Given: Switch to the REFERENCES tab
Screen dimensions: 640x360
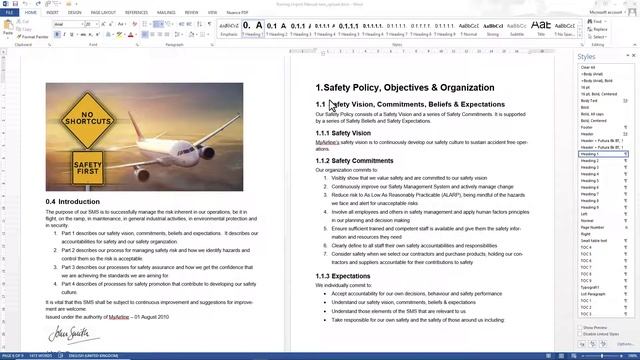Looking at the screenshot, I should tap(136, 13).
